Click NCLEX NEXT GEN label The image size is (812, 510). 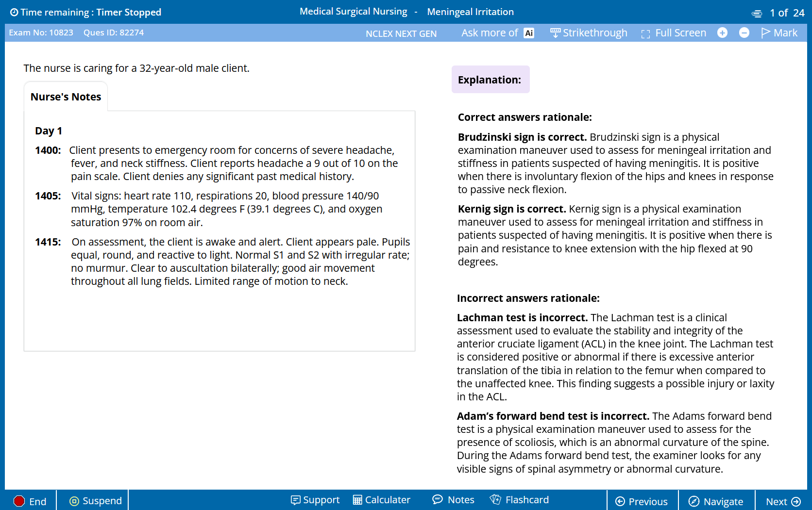tap(401, 34)
